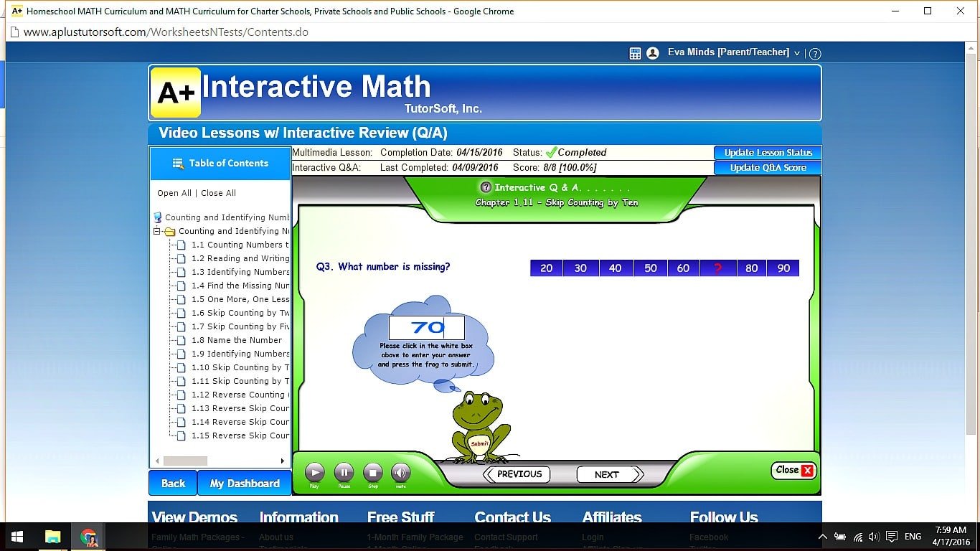Select lesson 1.11 Skip Counting by Ten

pos(240,381)
